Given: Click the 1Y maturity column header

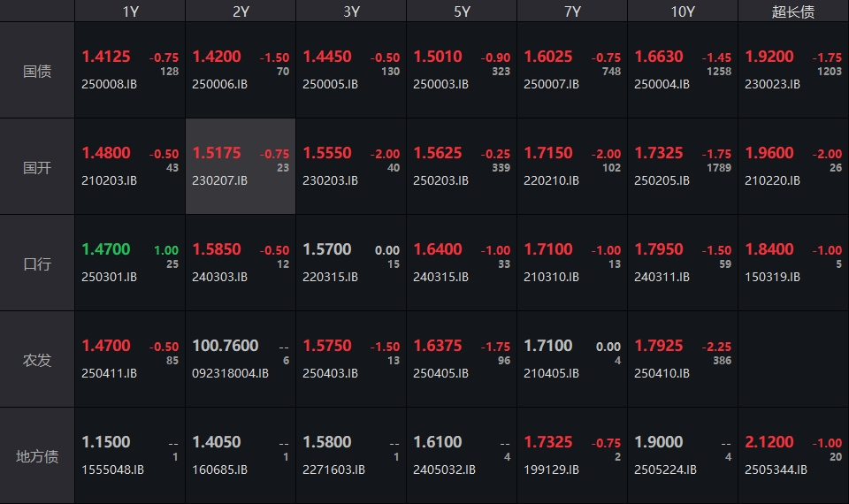Looking at the screenshot, I should pos(130,11).
